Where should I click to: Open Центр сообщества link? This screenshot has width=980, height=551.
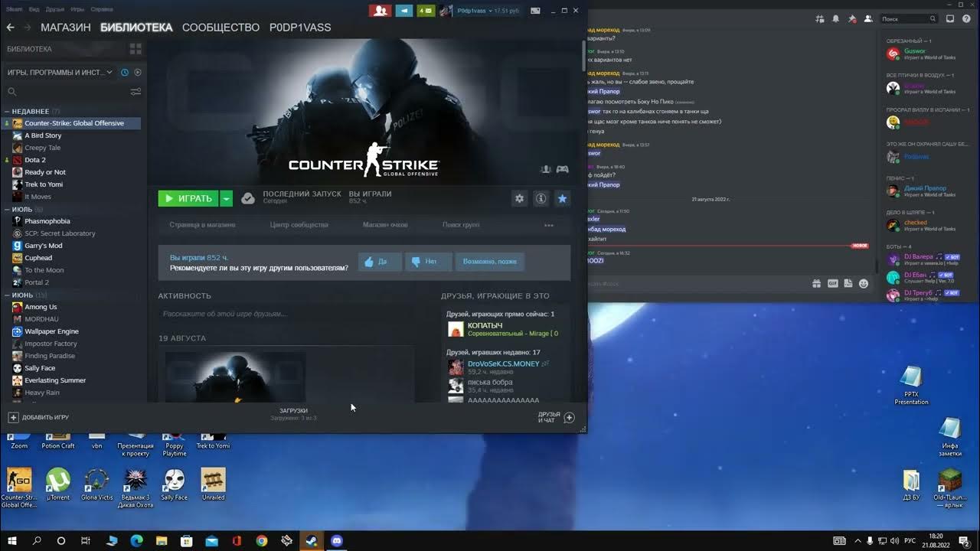(x=299, y=225)
